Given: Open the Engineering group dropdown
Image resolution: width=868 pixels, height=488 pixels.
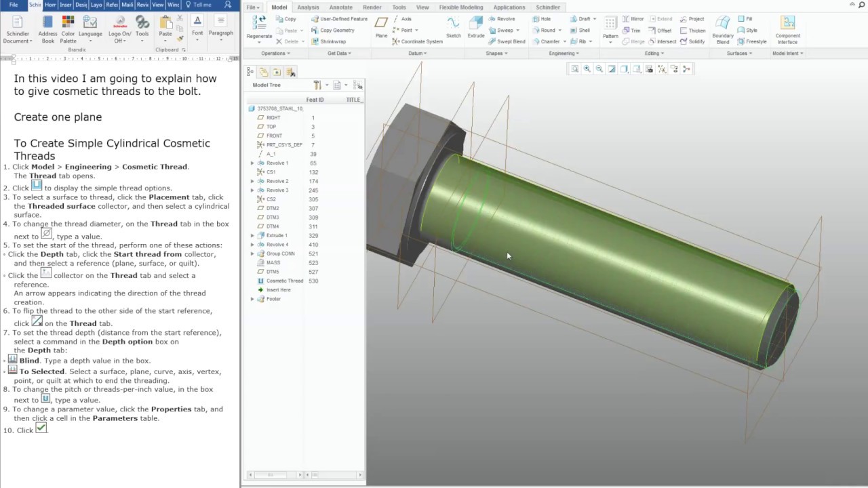Looking at the screenshot, I should (x=564, y=53).
